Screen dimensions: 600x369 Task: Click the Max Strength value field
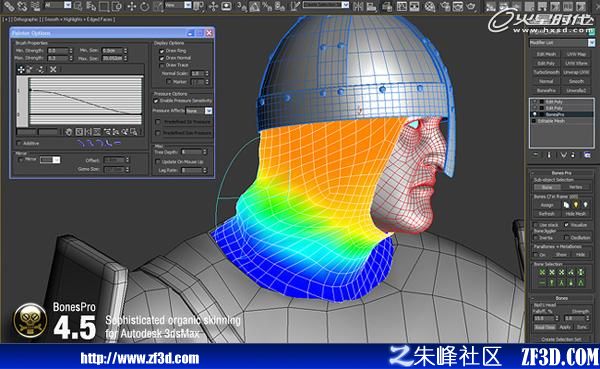pyautogui.click(x=58, y=58)
